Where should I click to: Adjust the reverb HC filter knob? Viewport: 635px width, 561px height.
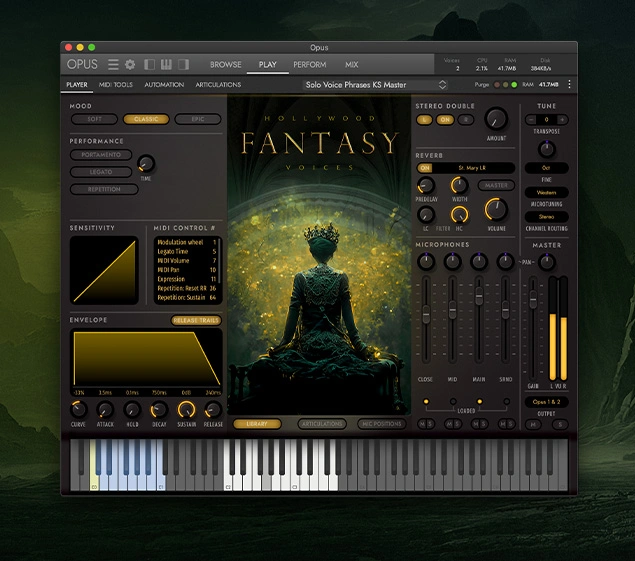pos(459,215)
